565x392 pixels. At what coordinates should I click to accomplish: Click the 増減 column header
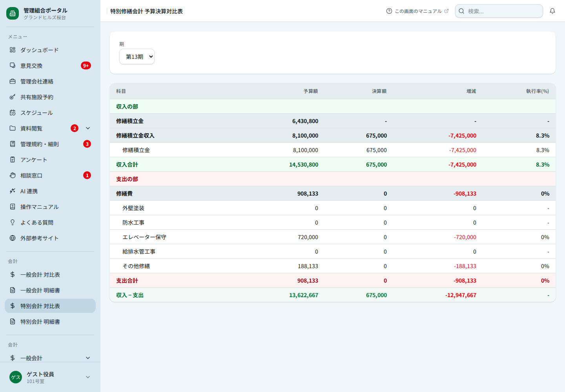click(471, 91)
